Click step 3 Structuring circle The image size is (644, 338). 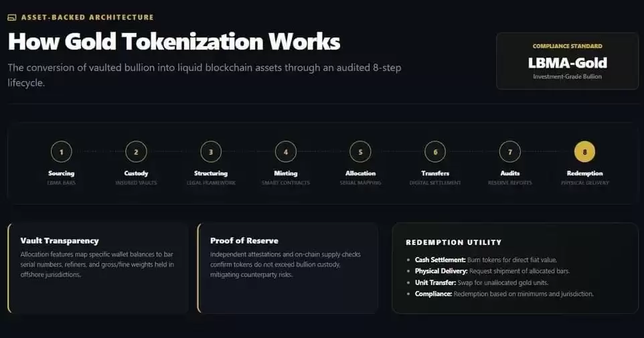211,151
